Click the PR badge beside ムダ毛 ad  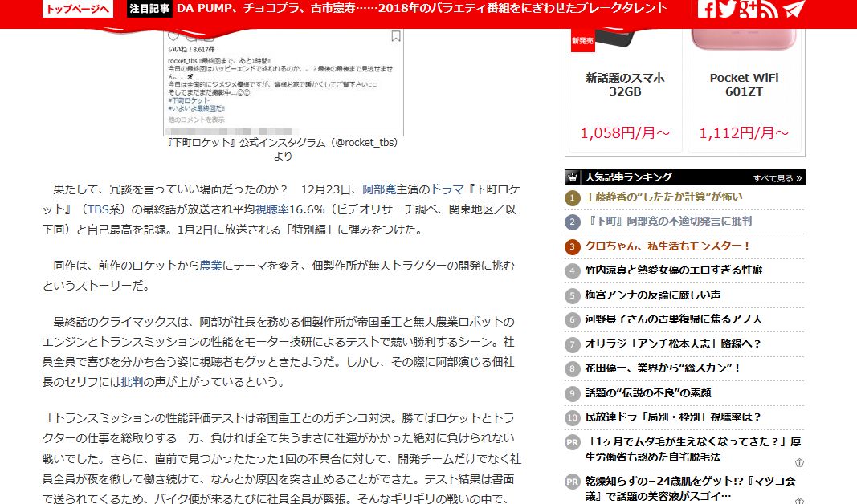pos(572,442)
